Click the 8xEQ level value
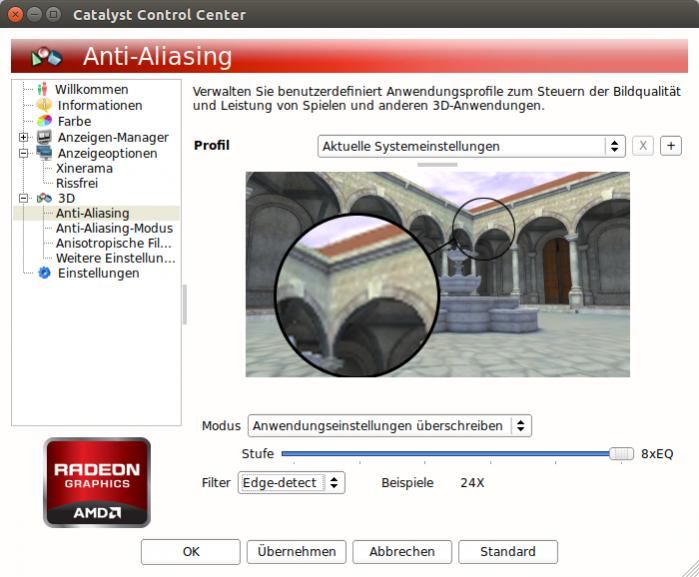This screenshot has width=699, height=577. tap(657, 454)
